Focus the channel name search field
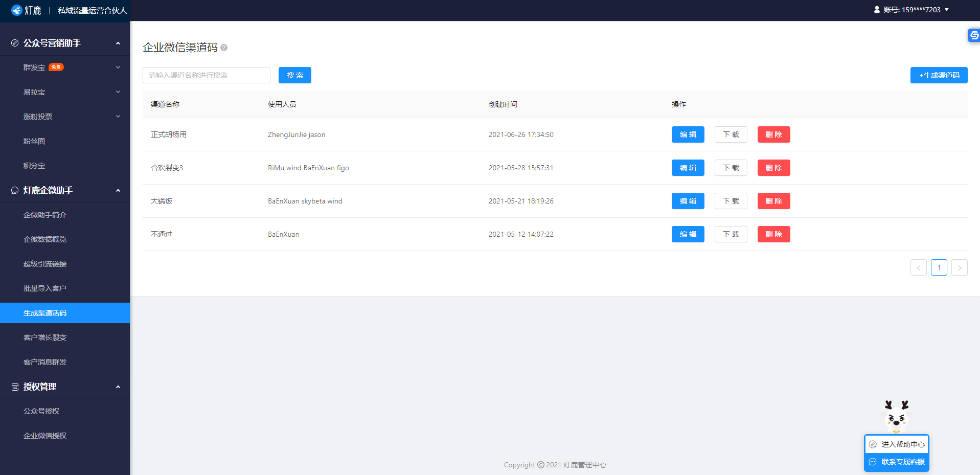Image resolution: width=980 pixels, height=475 pixels. pos(207,75)
